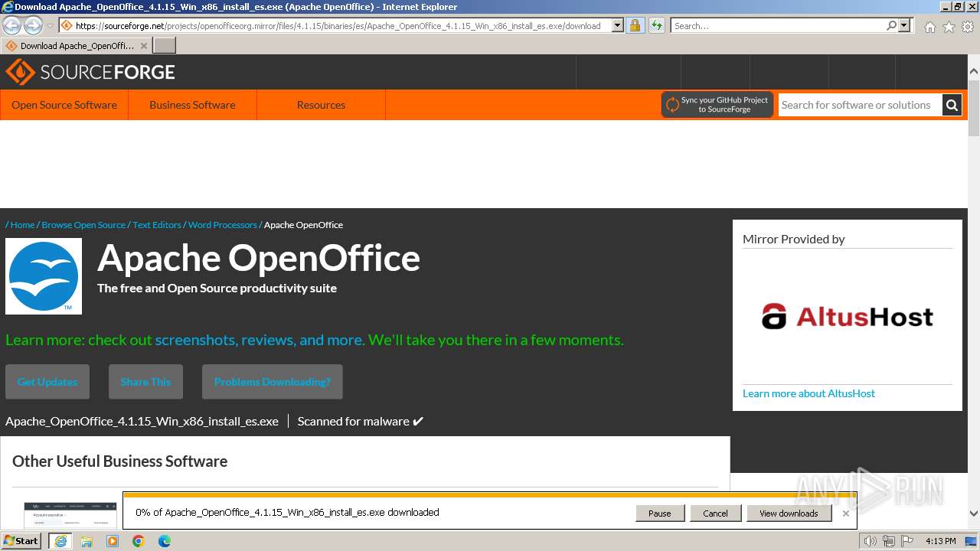Image resolution: width=980 pixels, height=551 pixels.
Task: Click the network tray icon
Action: coord(889,541)
